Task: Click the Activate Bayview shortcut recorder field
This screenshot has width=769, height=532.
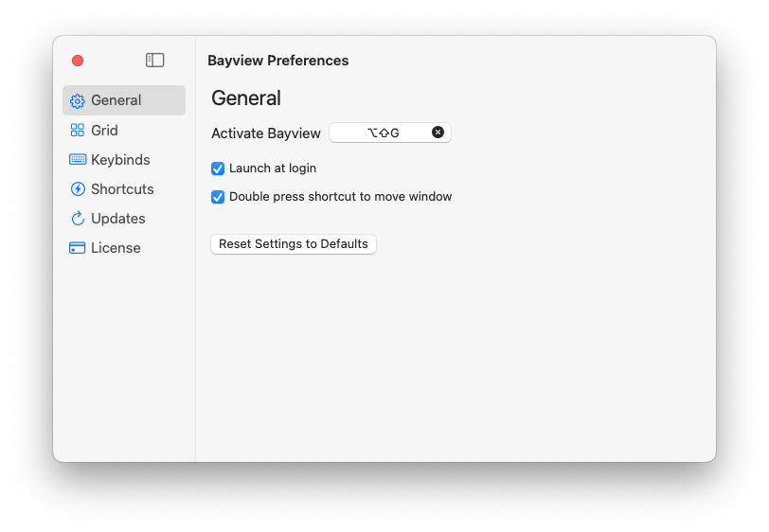Action: point(383,133)
